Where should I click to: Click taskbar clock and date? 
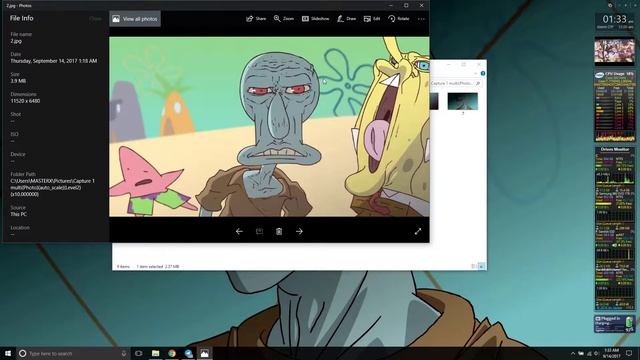pyautogui.click(x=611, y=353)
